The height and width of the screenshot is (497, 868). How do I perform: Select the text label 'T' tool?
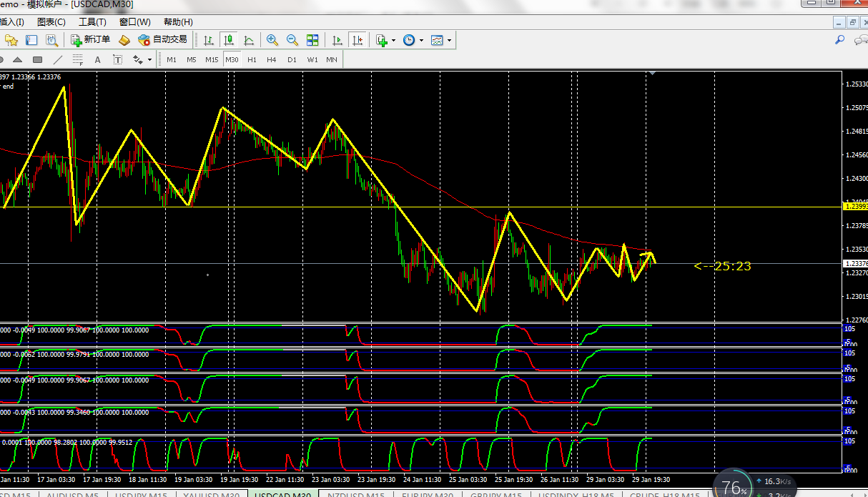[117, 59]
